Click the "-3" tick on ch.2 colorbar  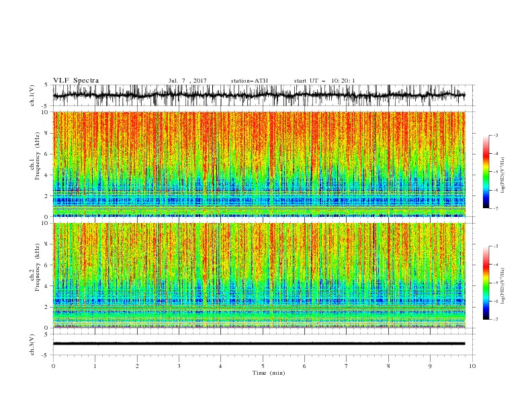click(x=495, y=246)
